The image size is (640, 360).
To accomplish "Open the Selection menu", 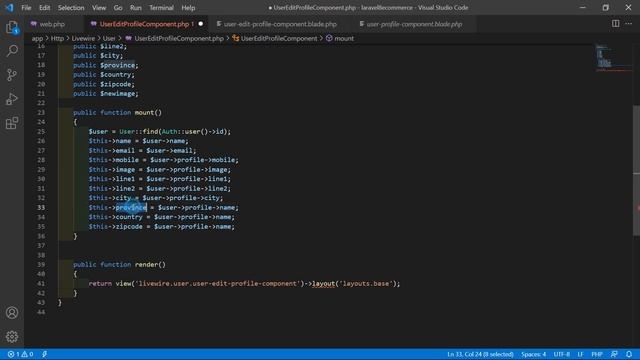I will [x=71, y=8].
